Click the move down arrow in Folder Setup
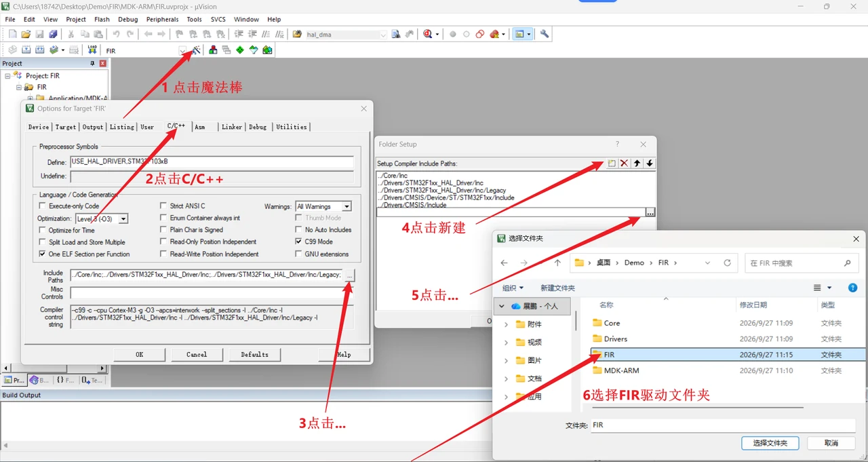Image resolution: width=868 pixels, height=462 pixels. pos(649,163)
